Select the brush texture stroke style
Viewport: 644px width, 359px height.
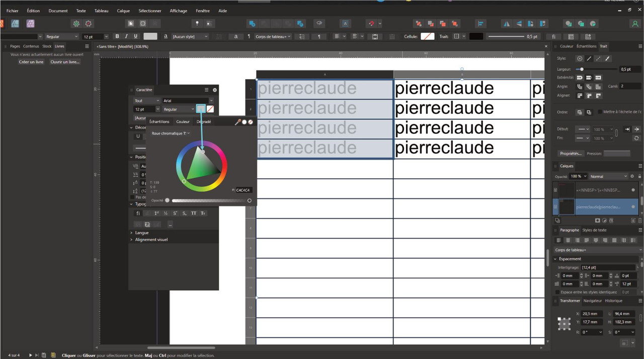(607, 58)
